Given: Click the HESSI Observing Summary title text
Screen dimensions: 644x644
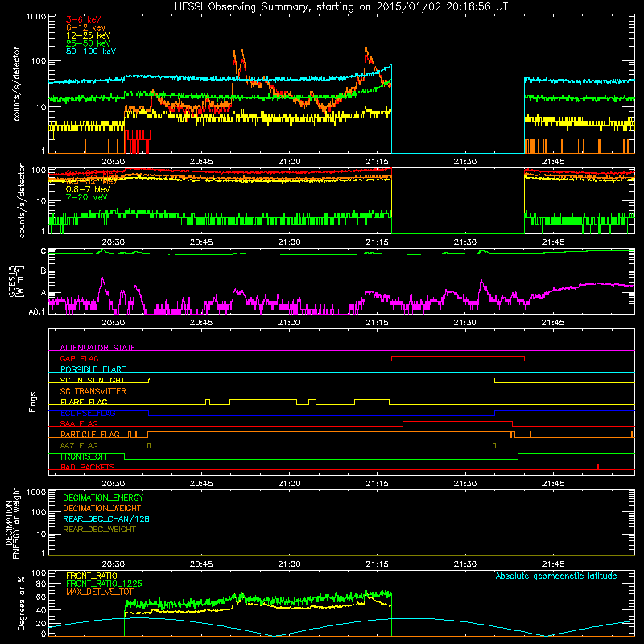Looking at the screenshot, I should point(341,7).
